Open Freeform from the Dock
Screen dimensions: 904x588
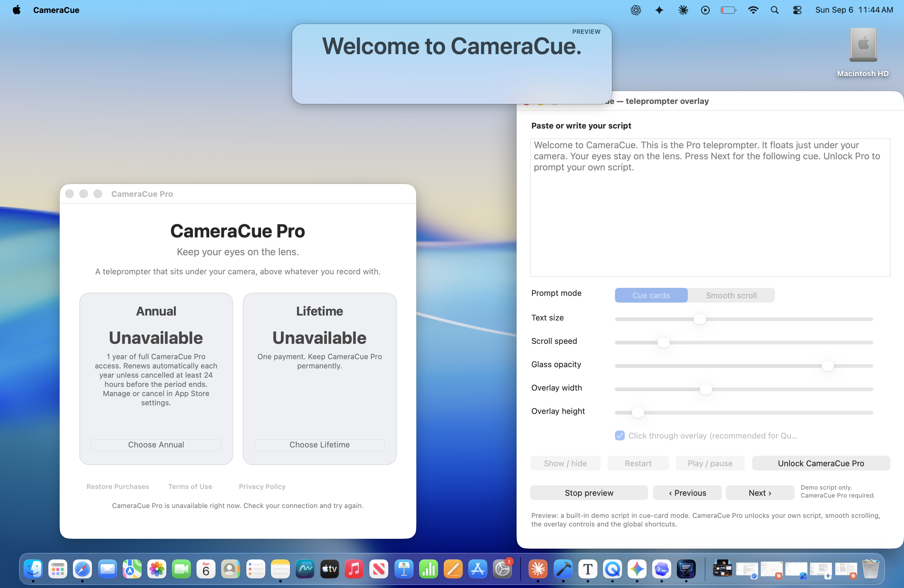tap(305, 569)
